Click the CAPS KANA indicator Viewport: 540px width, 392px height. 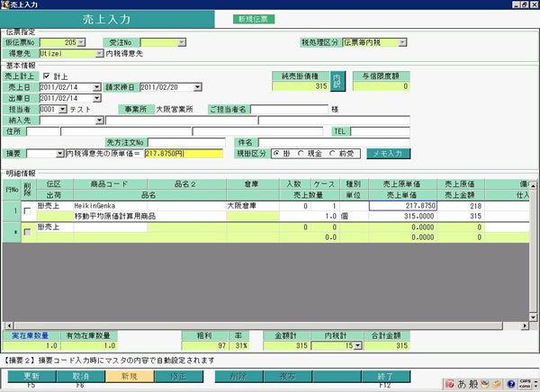(x=525, y=384)
